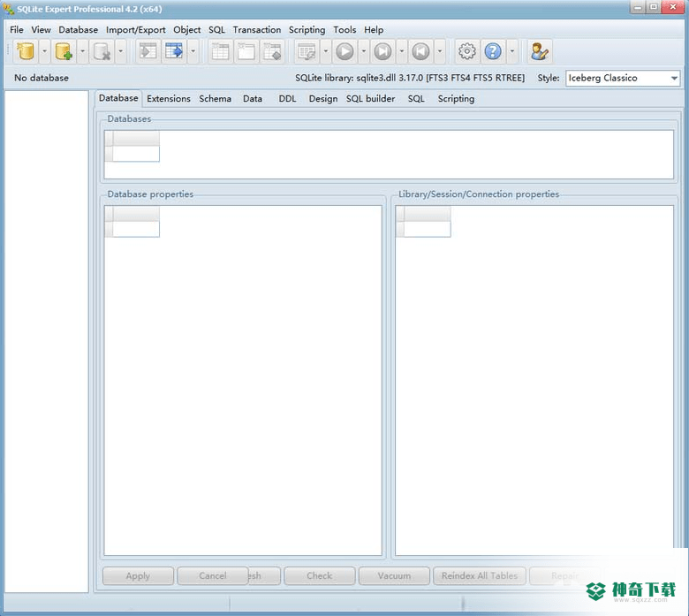This screenshot has width=689, height=616.
Task: Click the round skip-forward step icon
Action: [382, 51]
